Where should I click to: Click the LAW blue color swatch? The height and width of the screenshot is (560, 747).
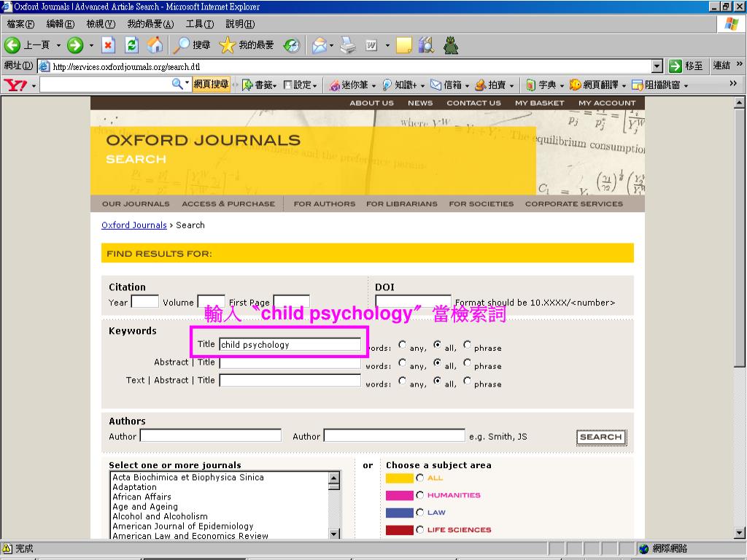(399, 513)
